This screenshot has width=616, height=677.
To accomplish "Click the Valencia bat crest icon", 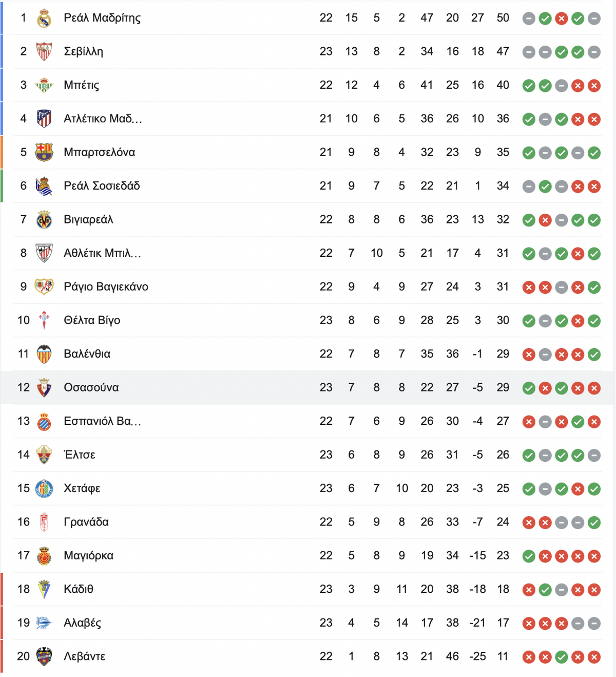I will [x=44, y=354].
